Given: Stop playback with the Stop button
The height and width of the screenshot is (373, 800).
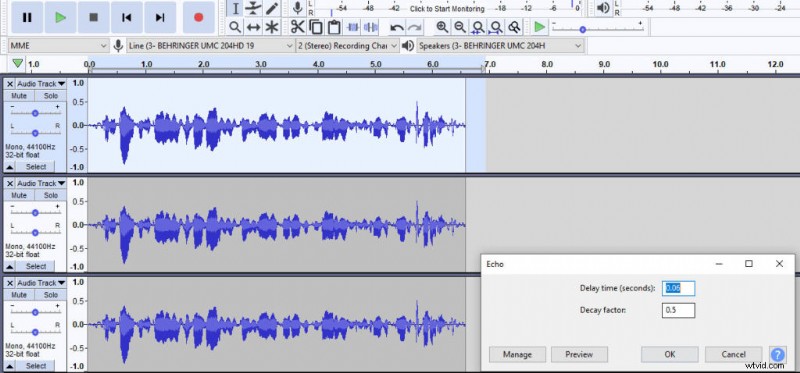Looking at the screenshot, I should (x=93, y=17).
